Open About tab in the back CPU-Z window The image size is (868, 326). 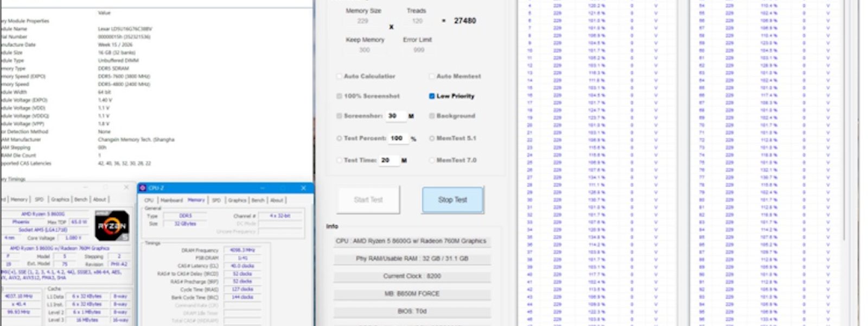pos(99,199)
